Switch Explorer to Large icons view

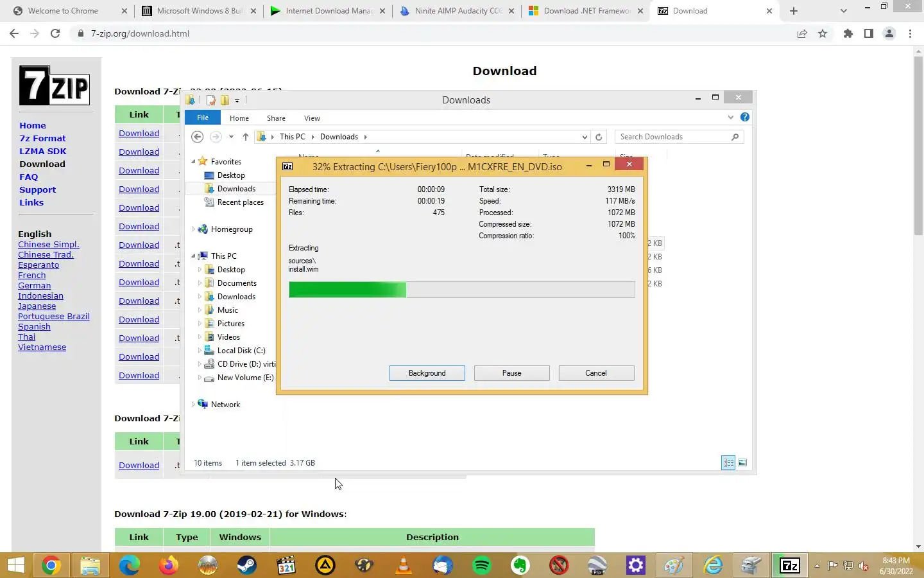pos(742,462)
